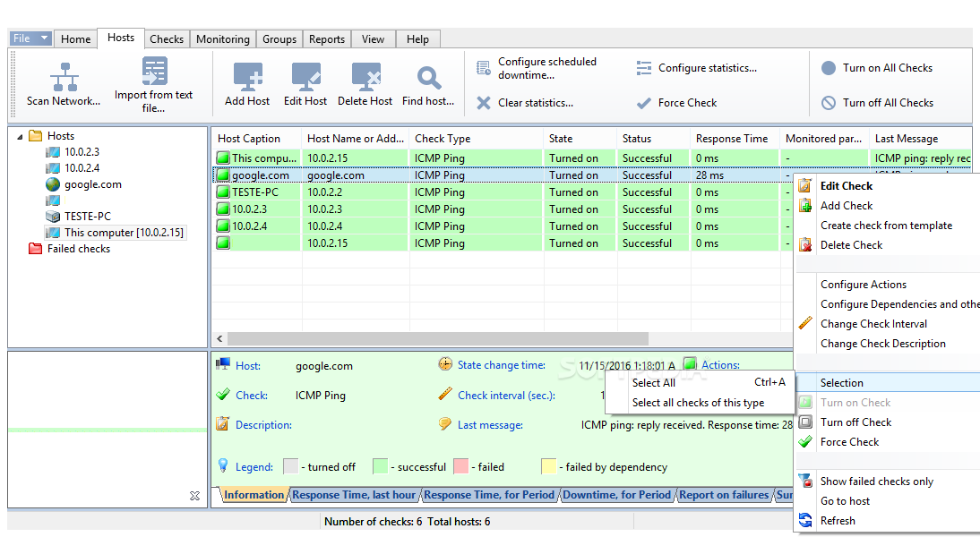Open Report on failures tab
The image size is (980, 537).
click(x=724, y=495)
